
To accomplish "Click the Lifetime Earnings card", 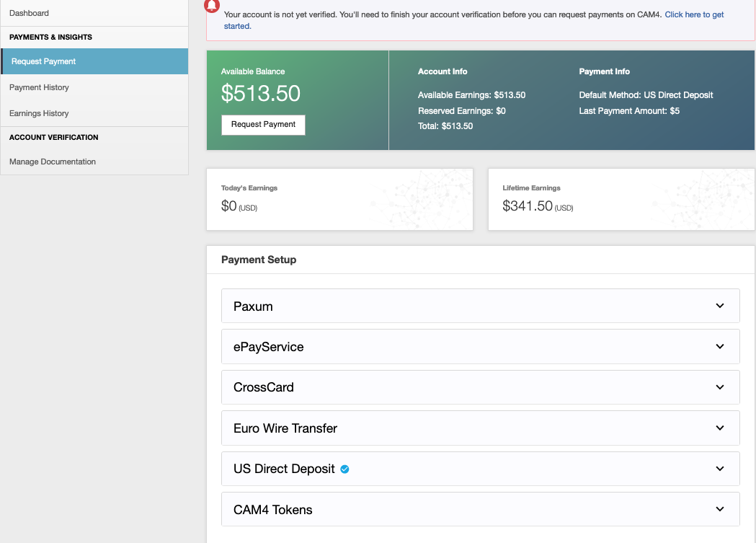I will point(621,199).
